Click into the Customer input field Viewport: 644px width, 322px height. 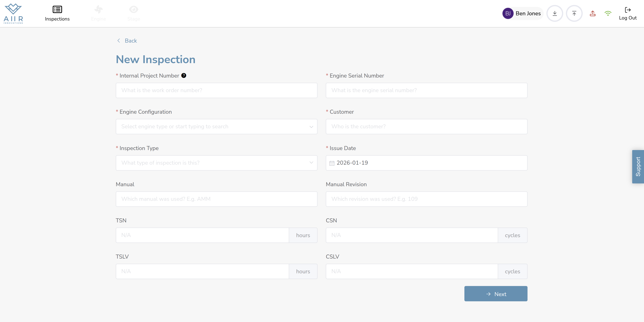[426, 127]
